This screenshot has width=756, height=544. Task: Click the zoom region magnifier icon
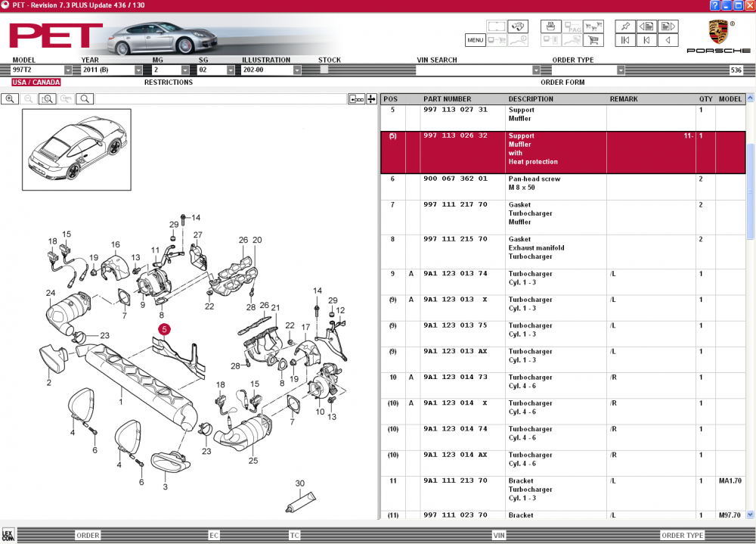click(x=47, y=98)
